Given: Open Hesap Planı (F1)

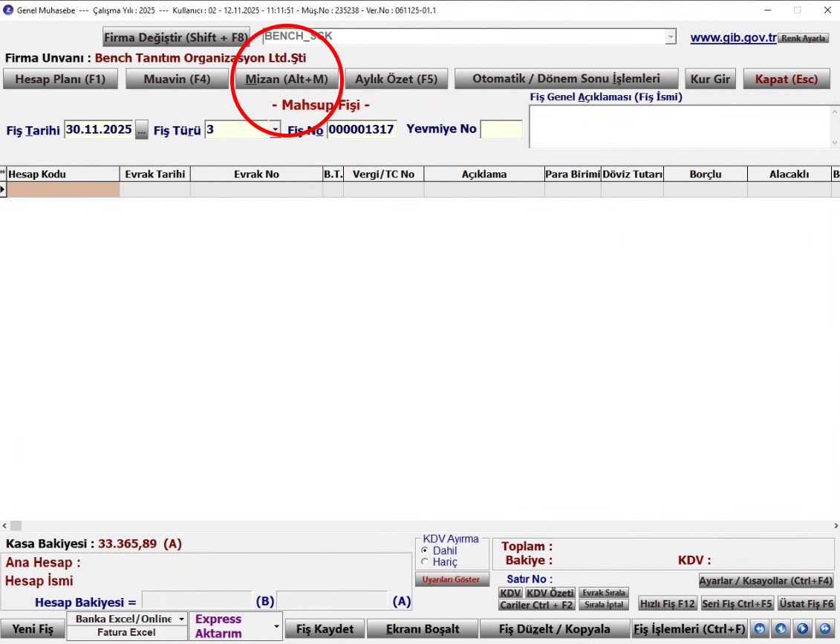Looking at the screenshot, I should (60, 79).
